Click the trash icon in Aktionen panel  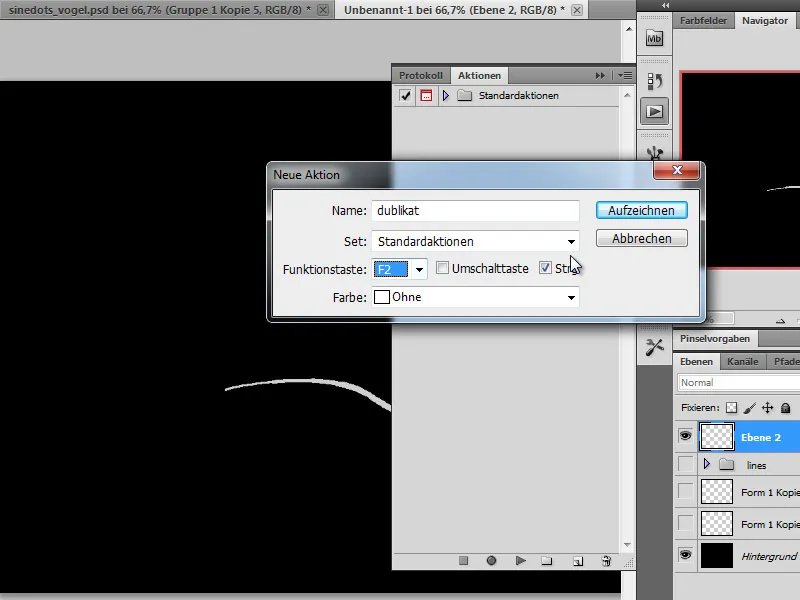point(606,561)
